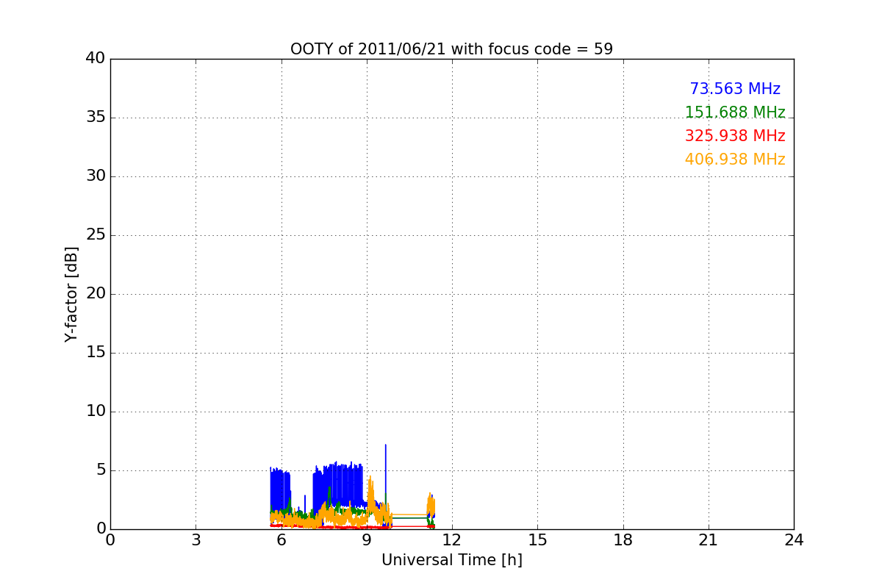The image size is (882, 588).
Task: Select the green 151.688 MHz legend label
Action: tap(735, 112)
